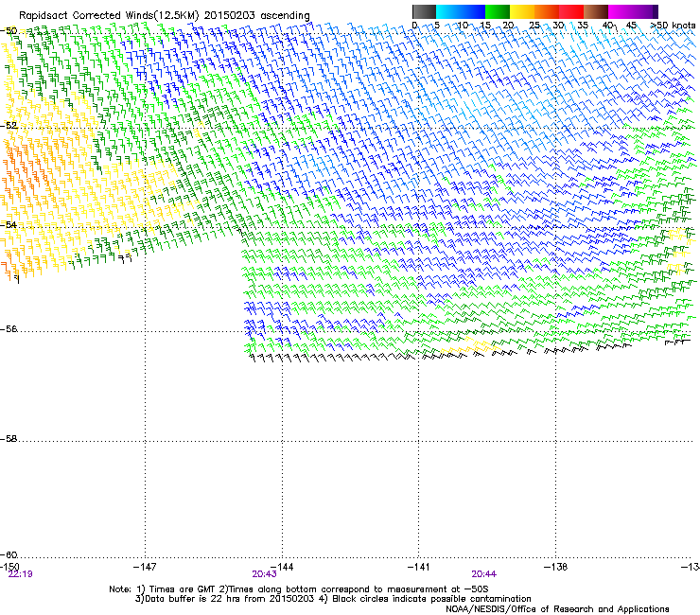Image resolution: width=700 pixels, height=615 pixels.
Task: Click the -150 longitude axis label
Action: (9, 567)
